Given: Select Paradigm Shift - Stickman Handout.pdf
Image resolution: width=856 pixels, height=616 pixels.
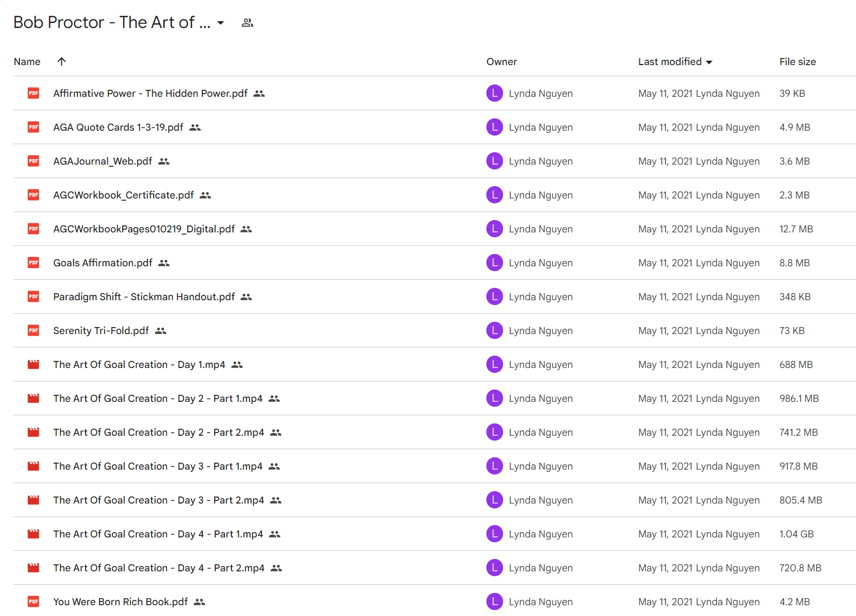Looking at the screenshot, I should pyautogui.click(x=144, y=297).
